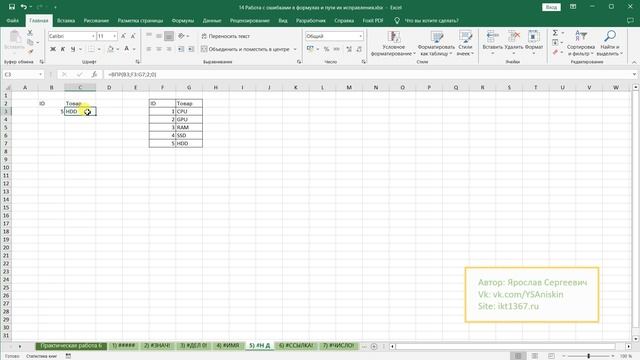Apply font color letter A
The width and height of the screenshot is (640, 360).
click(127, 49)
